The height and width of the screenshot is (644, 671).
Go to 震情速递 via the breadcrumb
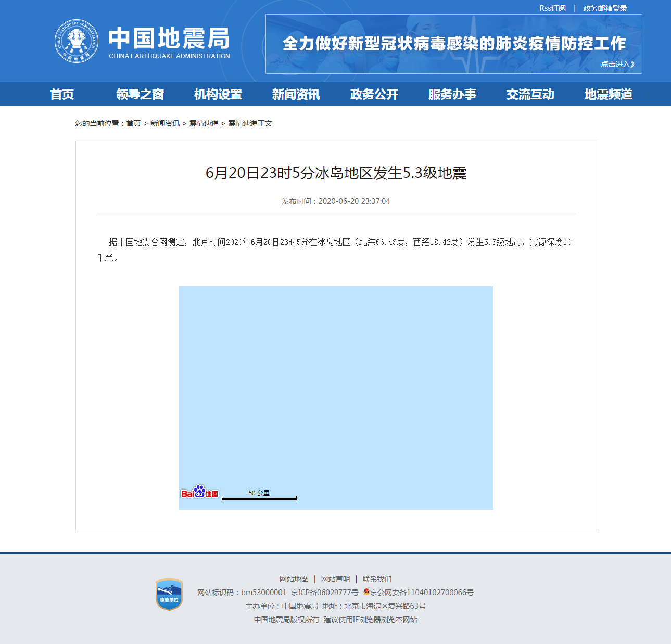tap(204, 123)
